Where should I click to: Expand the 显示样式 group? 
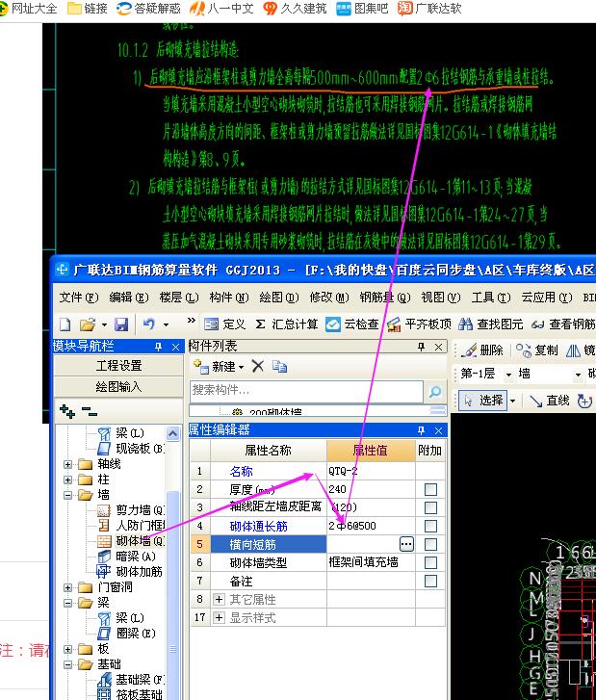pyautogui.click(x=219, y=618)
